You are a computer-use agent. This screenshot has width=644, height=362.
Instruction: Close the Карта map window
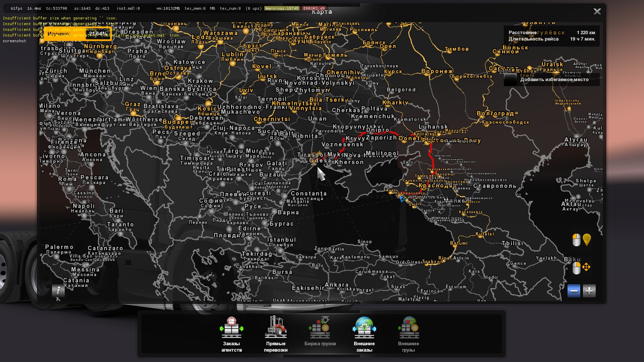(597, 11)
